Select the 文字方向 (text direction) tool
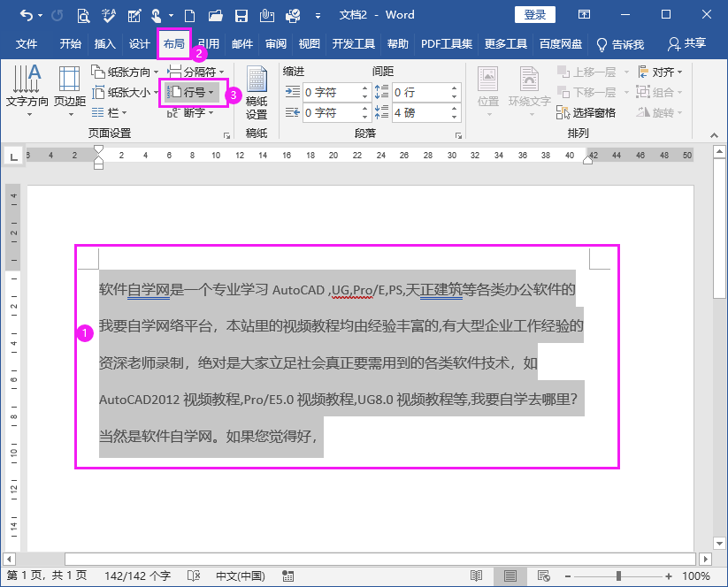Image resolution: width=728 pixels, height=587 pixels. click(x=27, y=87)
